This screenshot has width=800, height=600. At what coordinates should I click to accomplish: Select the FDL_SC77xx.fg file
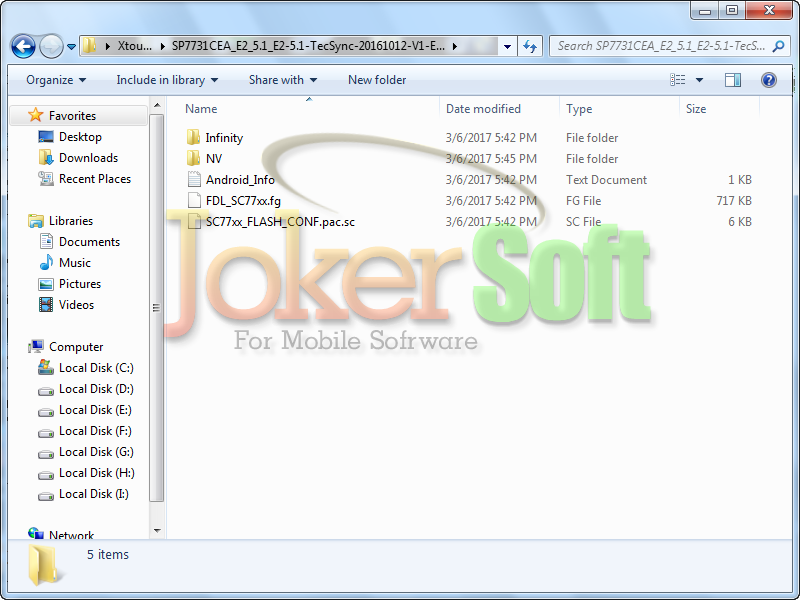pyautogui.click(x=243, y=201)
